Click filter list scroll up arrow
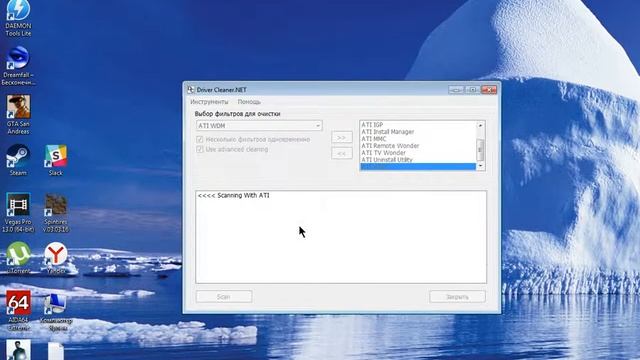 (x=480, y=125)
